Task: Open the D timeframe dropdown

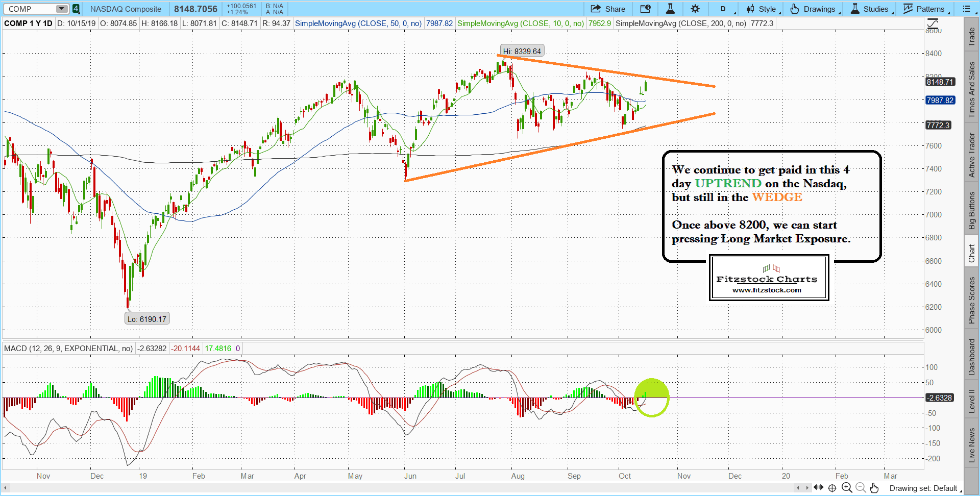Action: [x=724, y=9]
